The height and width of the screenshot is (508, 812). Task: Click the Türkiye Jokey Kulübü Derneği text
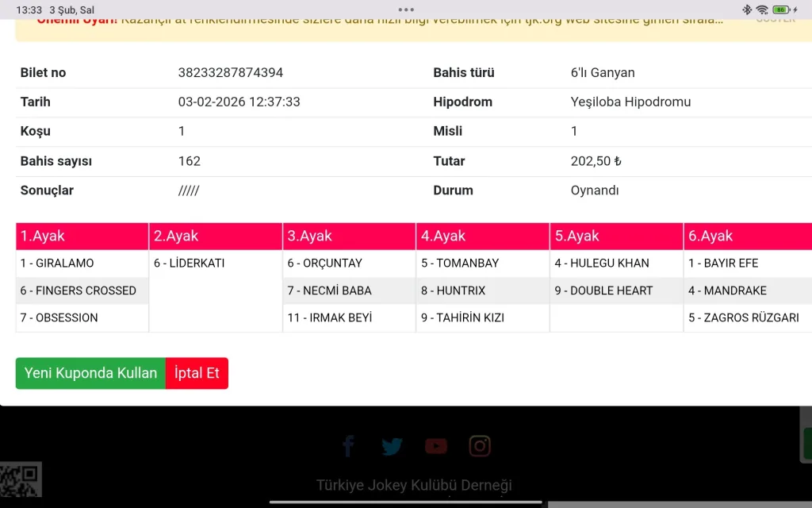414,485
